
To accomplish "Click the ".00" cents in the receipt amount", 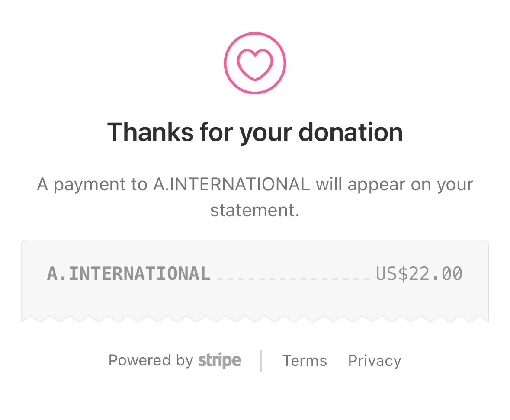I will [x=446, y=274].
